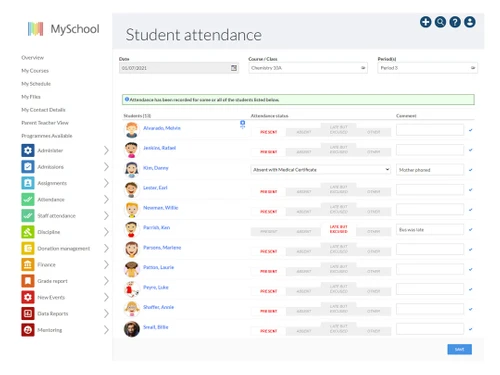Viewport: 500px width, 375px height.
Task: Mark Parsons, Marlene as Absent
Action: coord(304,251)
